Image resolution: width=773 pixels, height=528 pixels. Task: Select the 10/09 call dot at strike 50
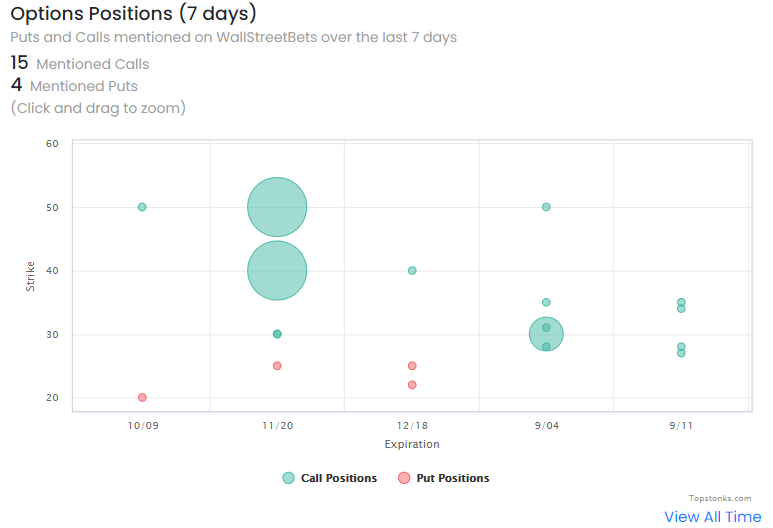[x=142, y=207]
